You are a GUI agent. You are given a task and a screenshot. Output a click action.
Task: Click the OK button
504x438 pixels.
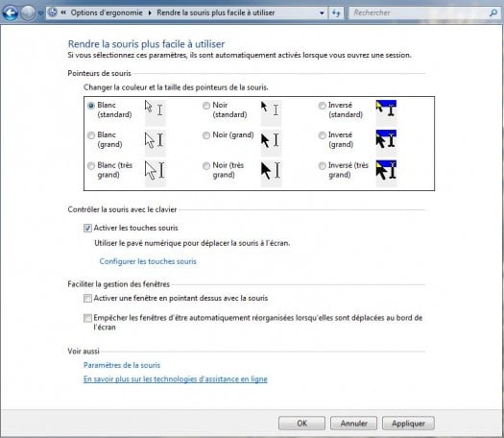click(301, 424)
